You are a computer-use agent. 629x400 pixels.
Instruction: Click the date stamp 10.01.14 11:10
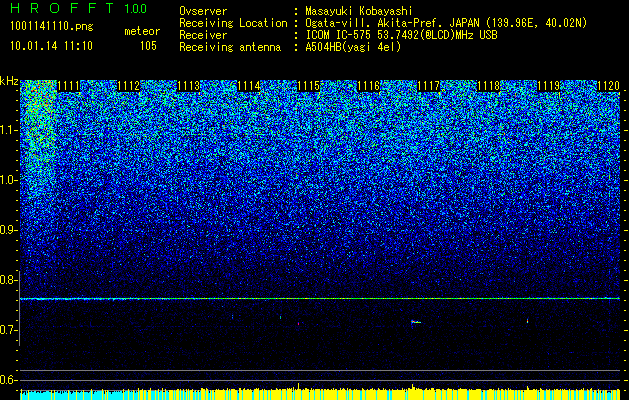(51, 46)
